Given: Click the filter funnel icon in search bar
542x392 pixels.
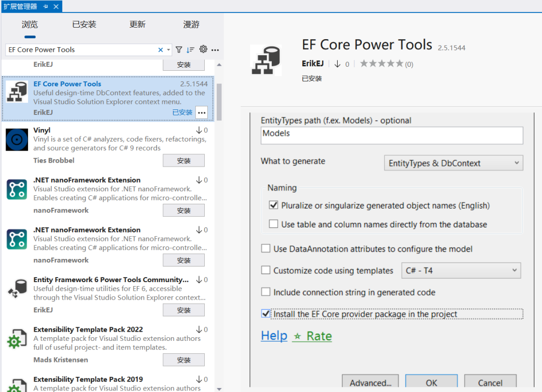Looking at the screenshot, I should tap(179, 50).
